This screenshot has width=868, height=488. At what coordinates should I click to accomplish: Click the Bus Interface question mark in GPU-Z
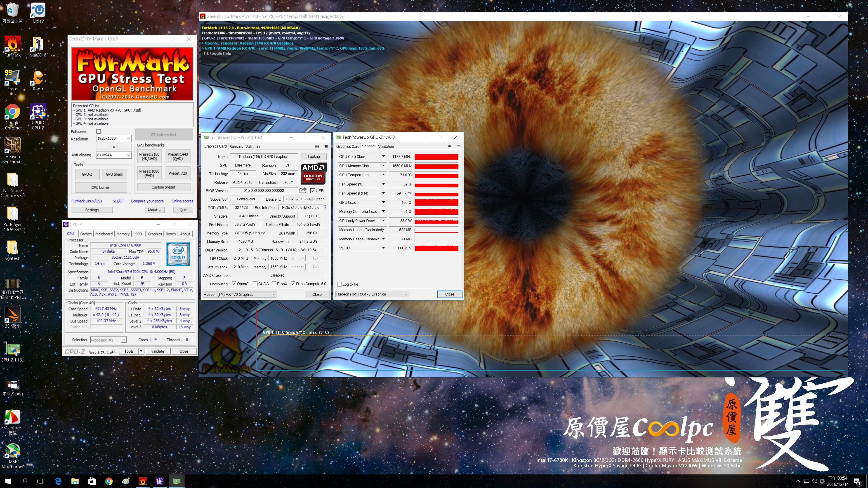tap(325, 207)
